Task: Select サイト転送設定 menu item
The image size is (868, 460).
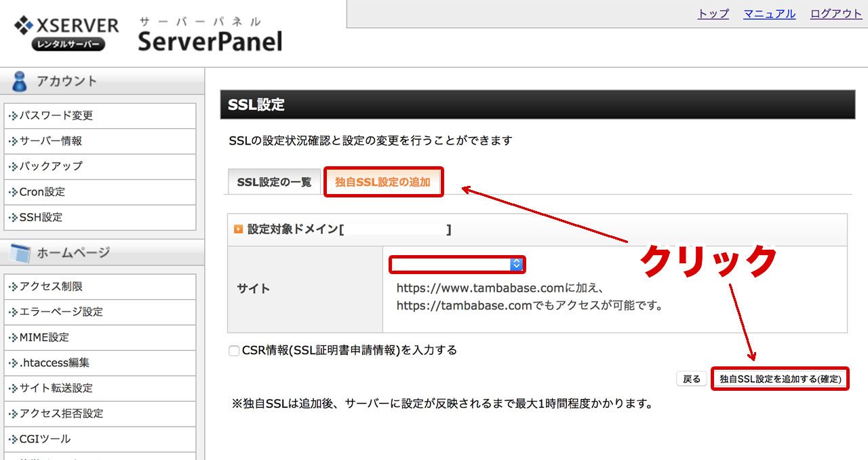Action: click(x=100, y=388)
